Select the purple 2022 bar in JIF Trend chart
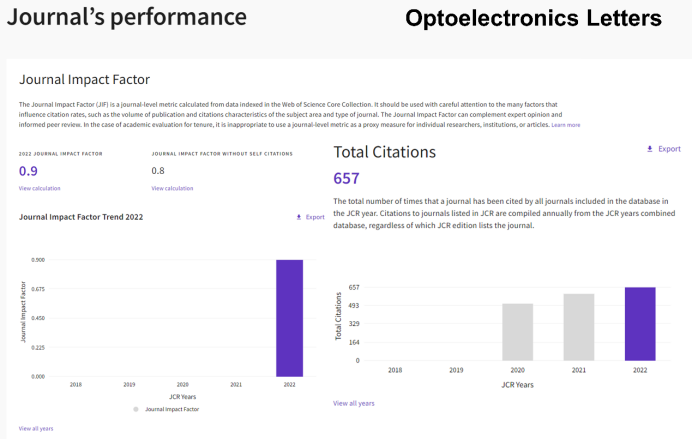Screen dimensions: 693x440 pos(289,318)
